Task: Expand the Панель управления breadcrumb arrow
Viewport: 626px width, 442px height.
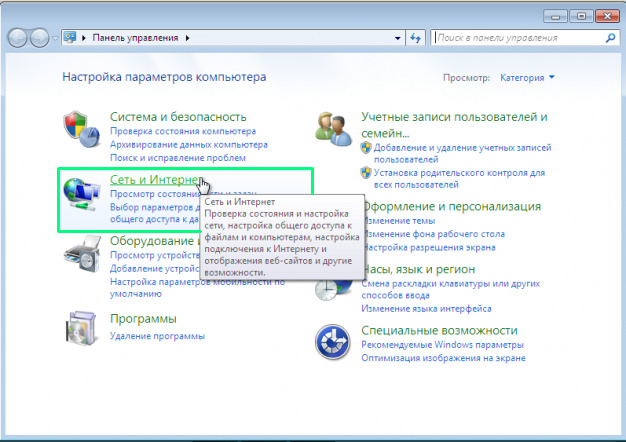Action: (187, 38)
